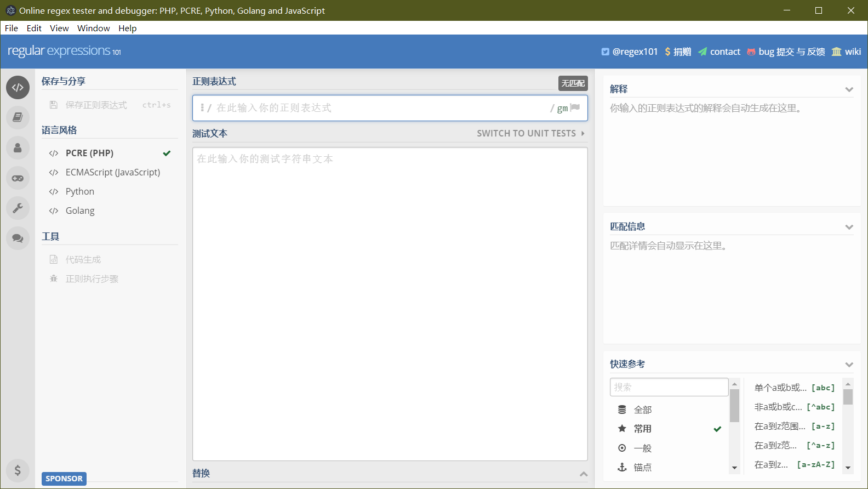Click the reference list scrollbar thumb
The width and height of the screenshot is (868, 489).
coord(848,396)
